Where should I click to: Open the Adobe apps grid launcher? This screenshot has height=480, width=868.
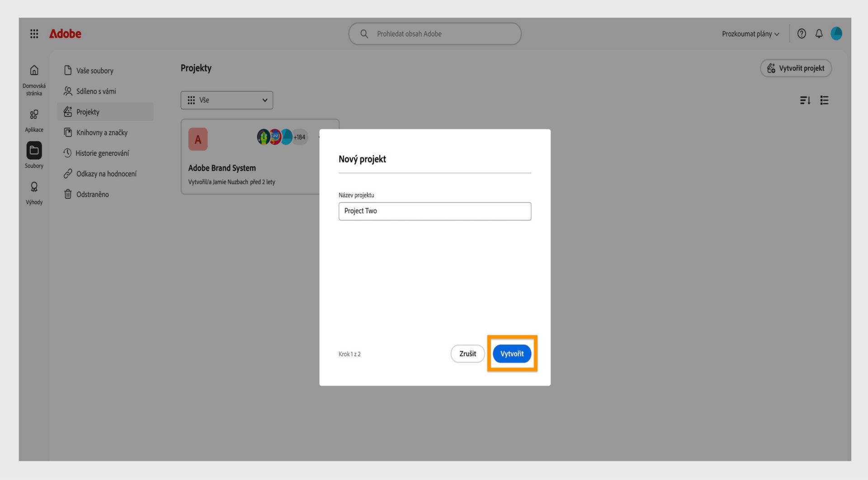pos(34,34)
